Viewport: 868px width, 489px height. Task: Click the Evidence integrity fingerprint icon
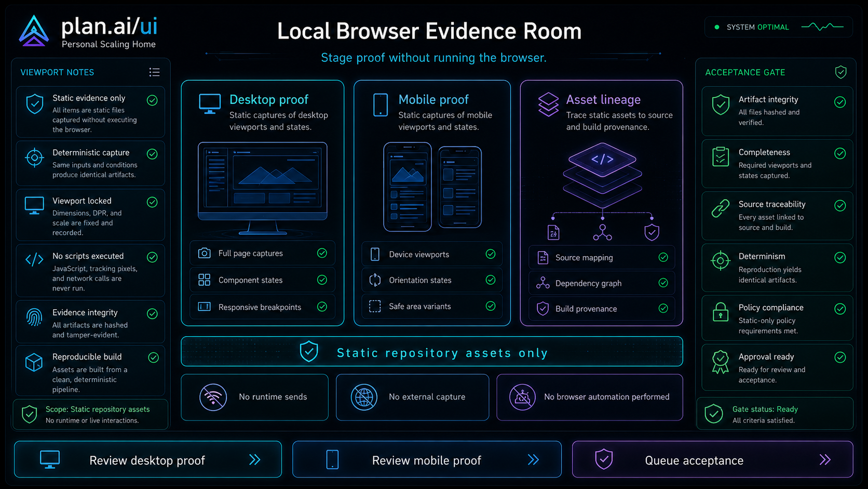click(34, 318)
